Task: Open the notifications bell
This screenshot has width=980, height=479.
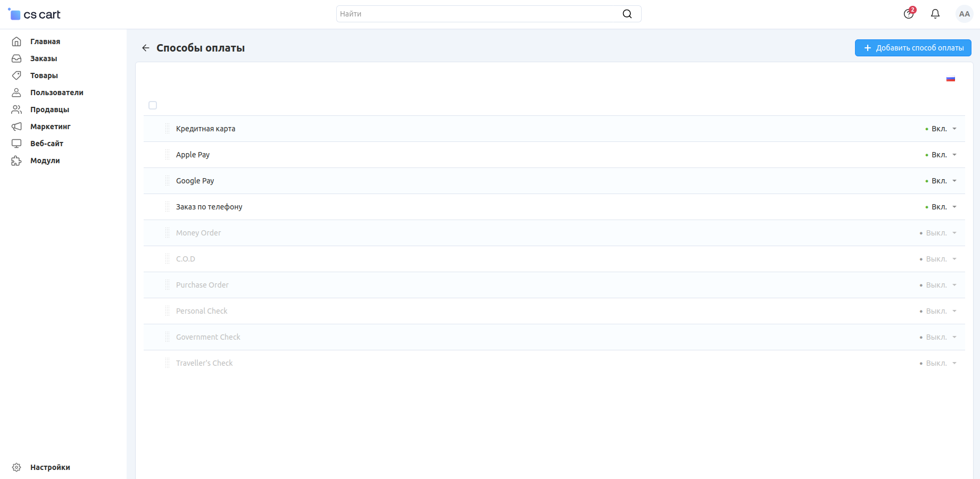Action: tap(935, 14)
